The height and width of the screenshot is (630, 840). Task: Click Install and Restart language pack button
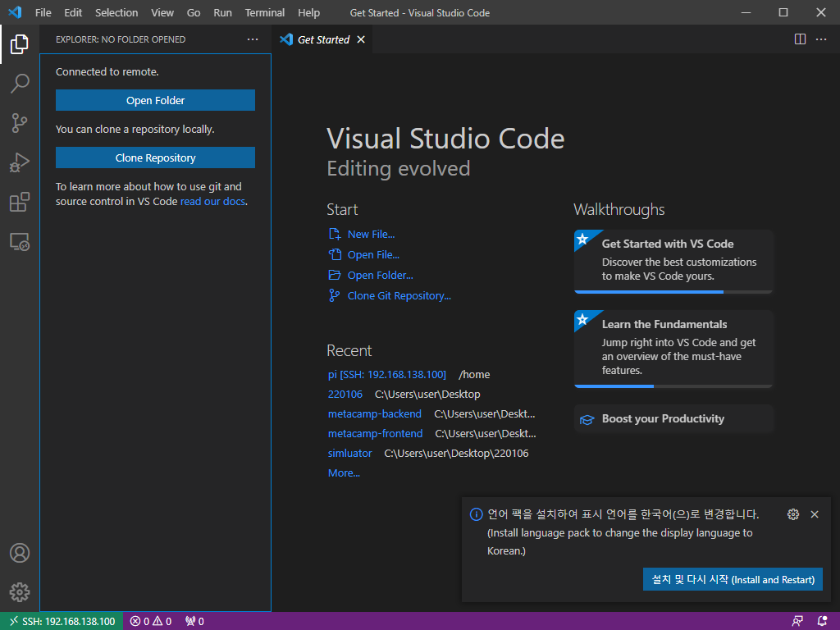733,580
